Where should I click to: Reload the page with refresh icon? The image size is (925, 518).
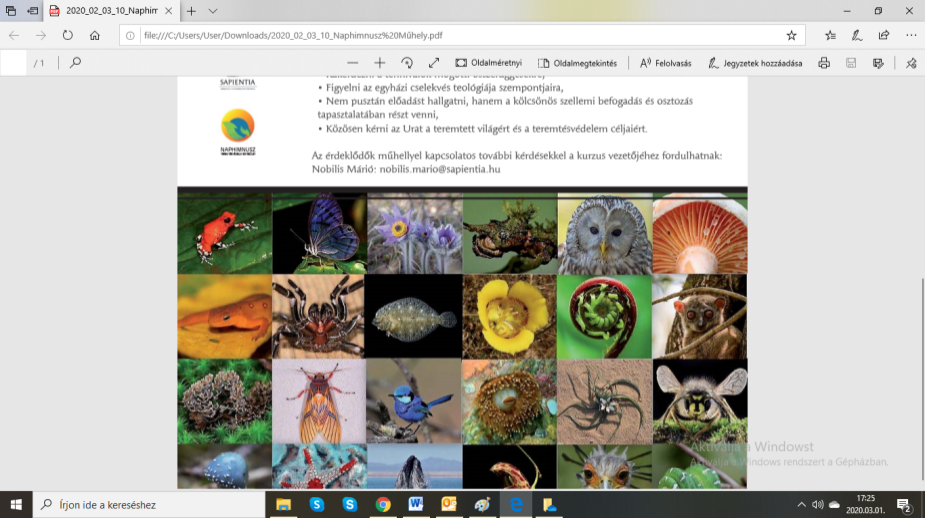point(68,35)
